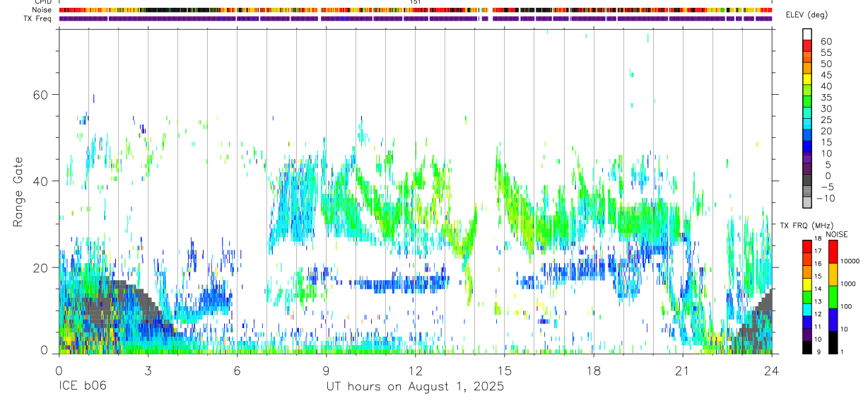The height and width of the screenshot is (401, 868).
Task: Click the 'ELEV (deg)' legend title
Action: click(x=807, y=15)
